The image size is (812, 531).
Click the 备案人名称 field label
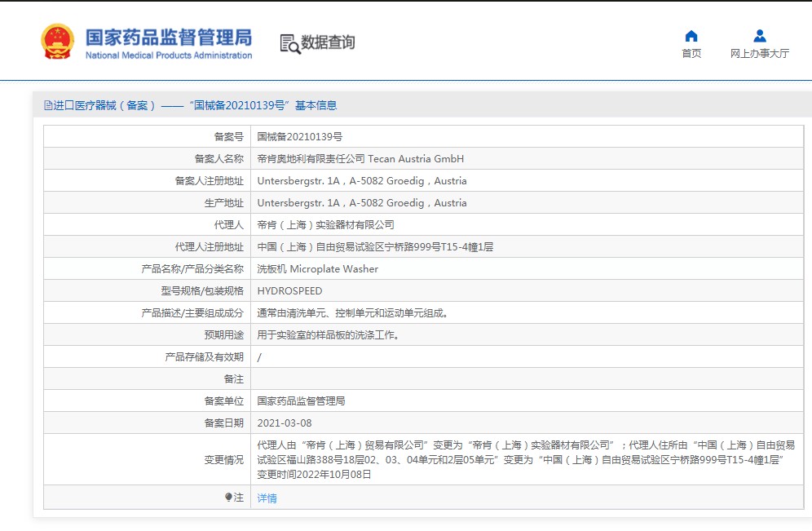click(219, 159)
